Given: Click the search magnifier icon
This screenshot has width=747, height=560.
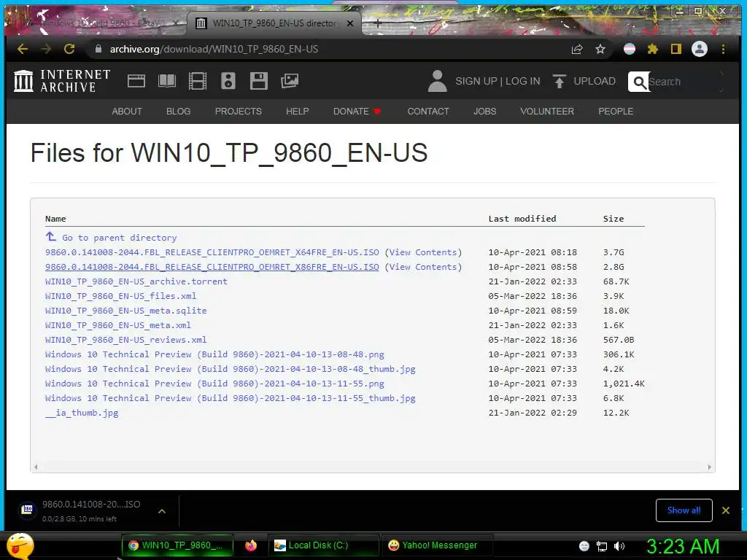Looking at the screenshot, I should click(639, 82).
